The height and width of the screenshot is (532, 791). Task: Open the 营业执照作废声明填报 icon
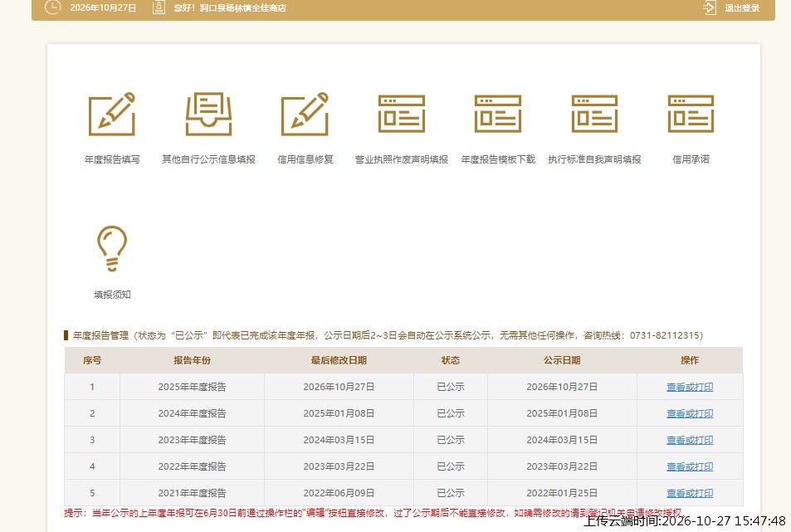click(402, 114)
